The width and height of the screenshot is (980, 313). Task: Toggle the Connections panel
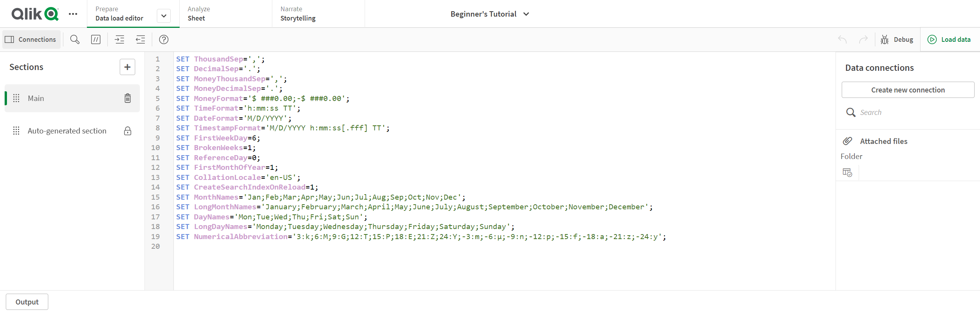click(x=31, y=39)
